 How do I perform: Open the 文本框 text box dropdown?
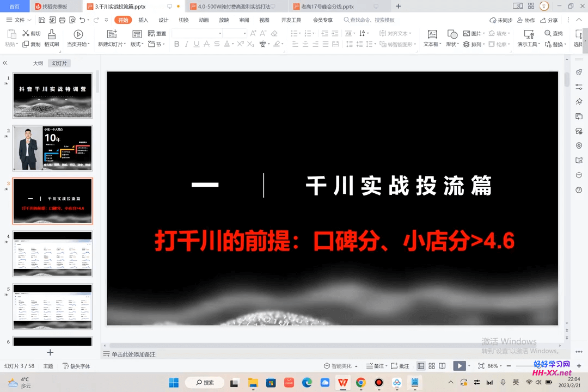pyautogui.click(x=432, y=44)
